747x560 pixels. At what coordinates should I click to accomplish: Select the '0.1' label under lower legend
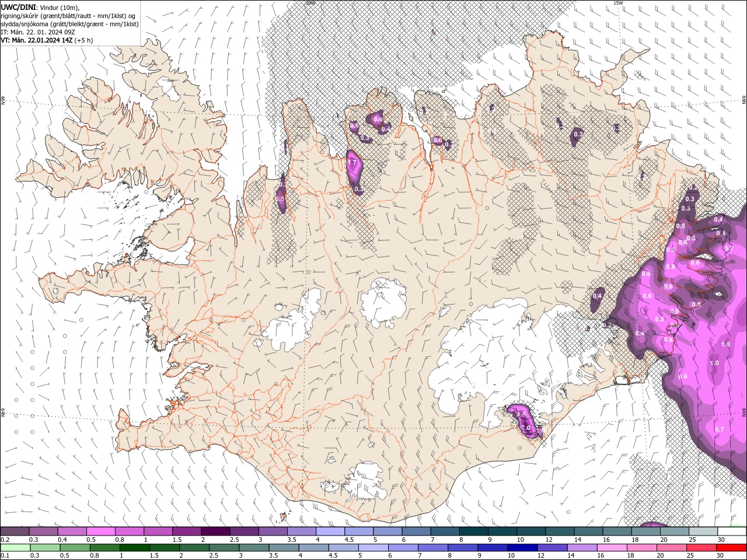point(5,556)
